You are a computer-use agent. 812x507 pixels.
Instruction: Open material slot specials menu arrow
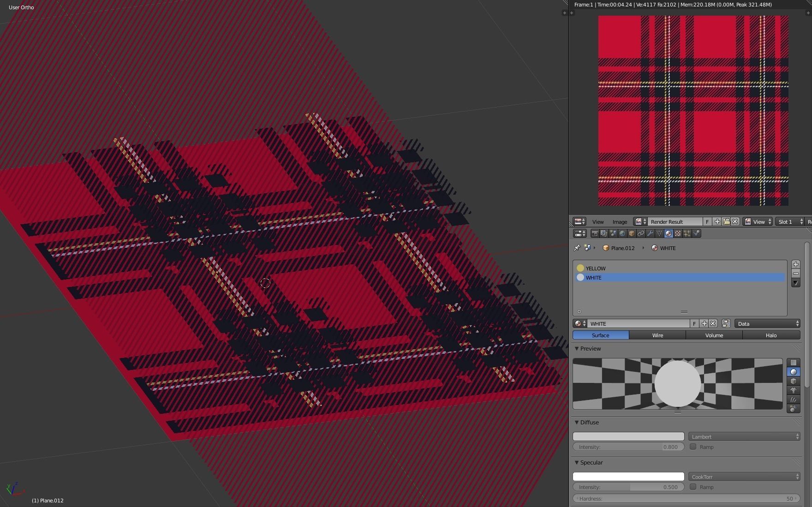click(795, 283)
